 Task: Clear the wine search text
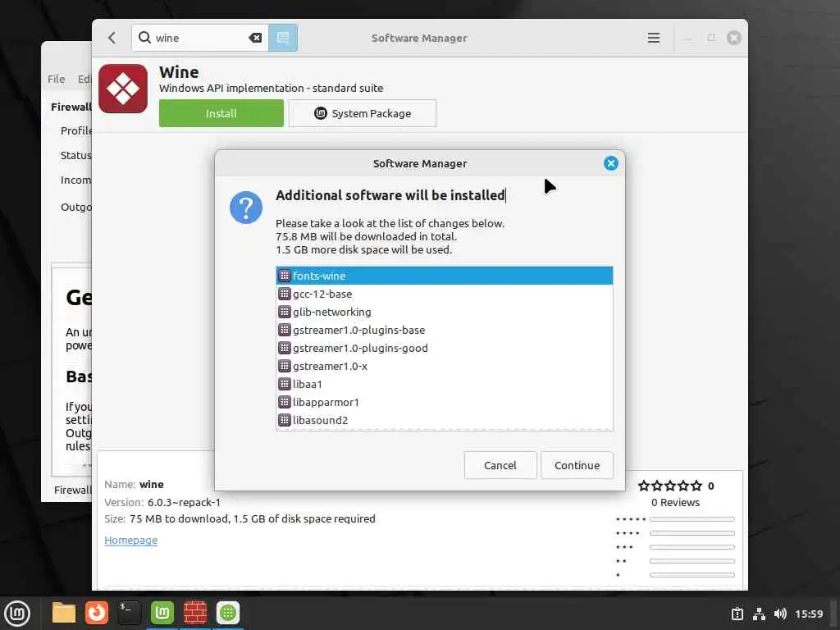pyautogui.click(x=256, y=38)
